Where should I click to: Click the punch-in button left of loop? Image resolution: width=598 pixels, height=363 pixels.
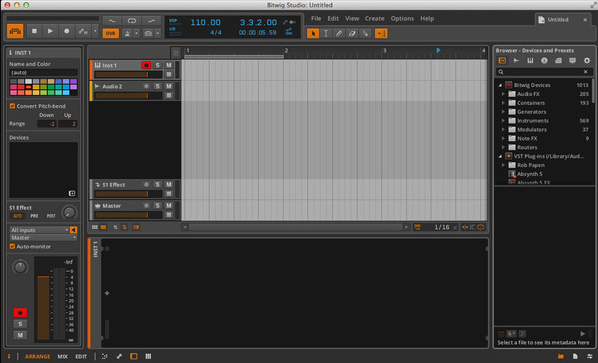click(x=112, y=21)
